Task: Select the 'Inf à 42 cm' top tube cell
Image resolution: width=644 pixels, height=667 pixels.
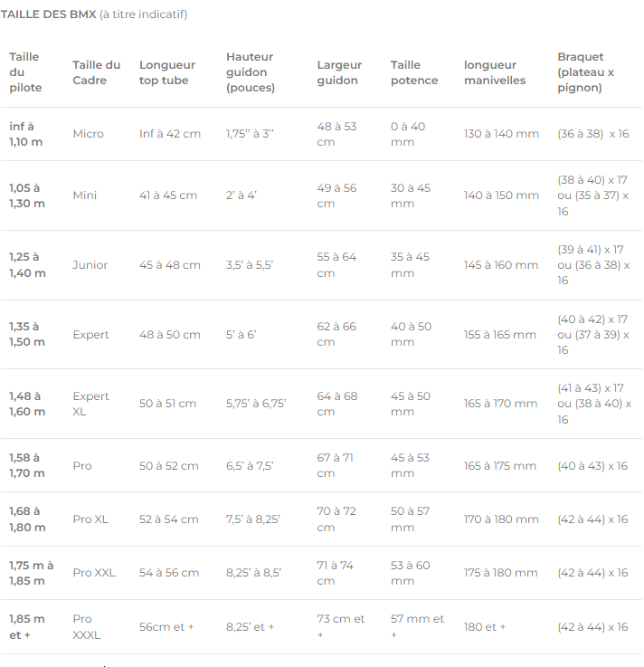Action: (170, 134)
